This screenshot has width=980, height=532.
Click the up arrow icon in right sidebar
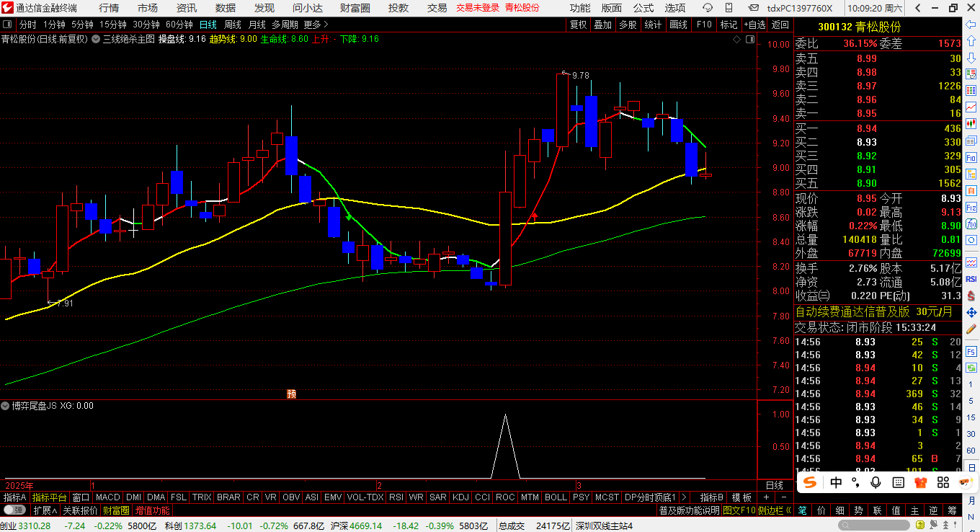pyautogui.click(x=971, y=41)
